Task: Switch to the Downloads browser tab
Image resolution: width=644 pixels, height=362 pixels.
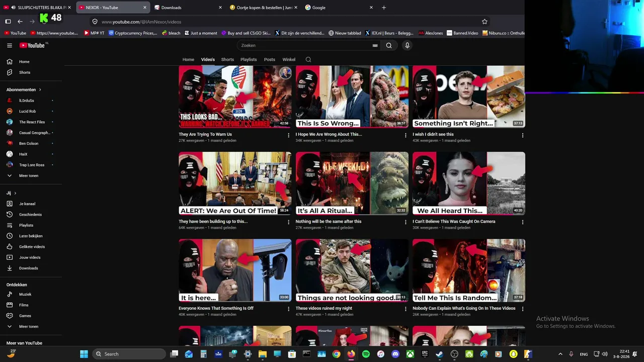Action: coord(188,8)
